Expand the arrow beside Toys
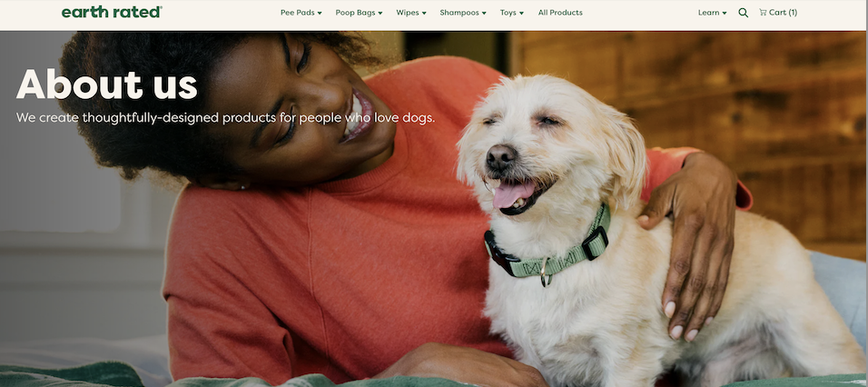Image resolution: width=868 pixels, height=387 pixels. pyautogui.click(x=521, y=14)
